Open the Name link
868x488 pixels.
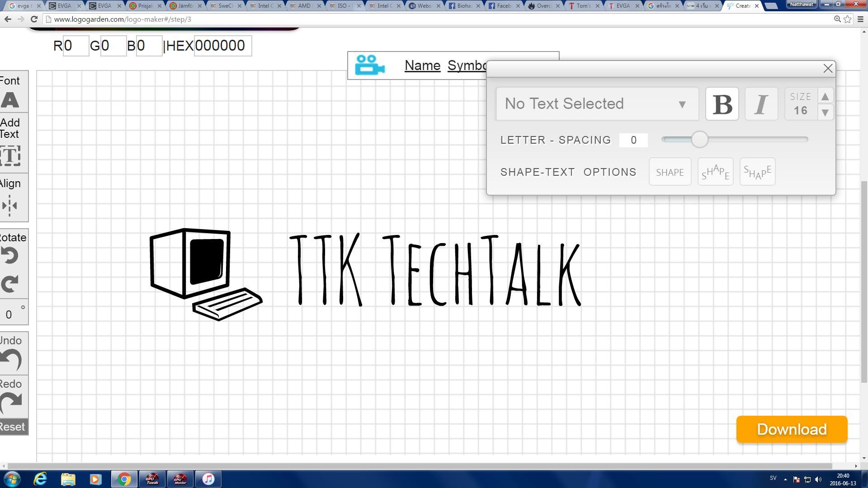(x=422, y=66)
